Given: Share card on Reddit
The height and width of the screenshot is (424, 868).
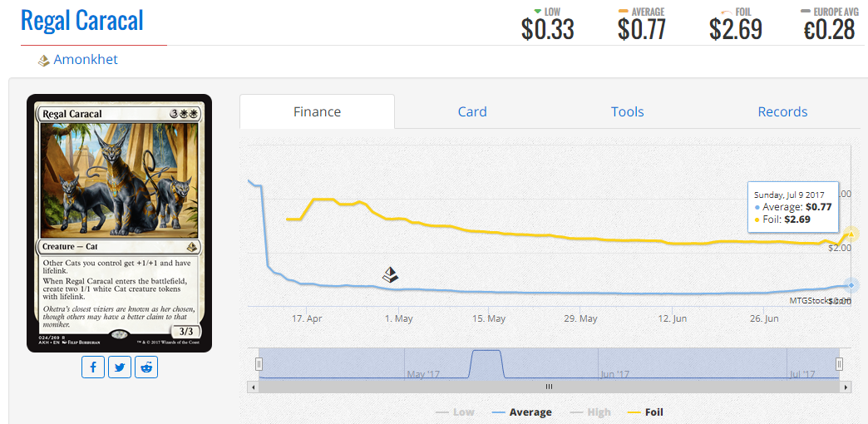Looking at the screenshot, I should pos(146,367).
